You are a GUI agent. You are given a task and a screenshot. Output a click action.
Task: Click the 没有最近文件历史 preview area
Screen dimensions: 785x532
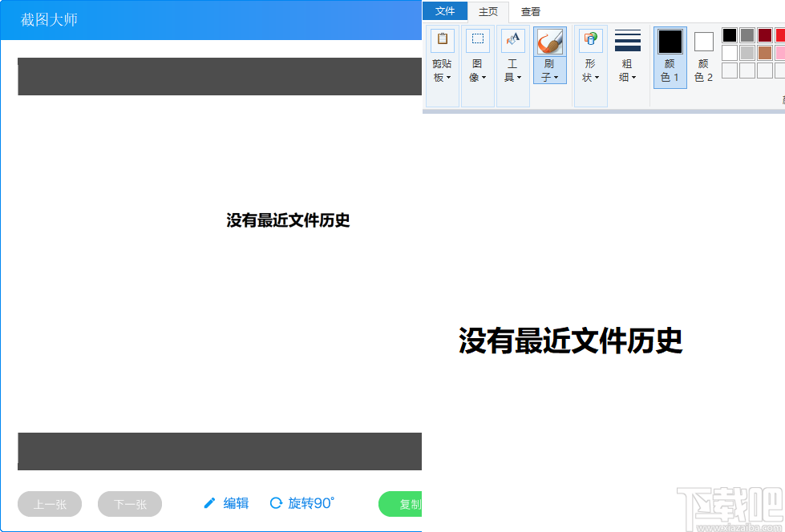point(289,220)
